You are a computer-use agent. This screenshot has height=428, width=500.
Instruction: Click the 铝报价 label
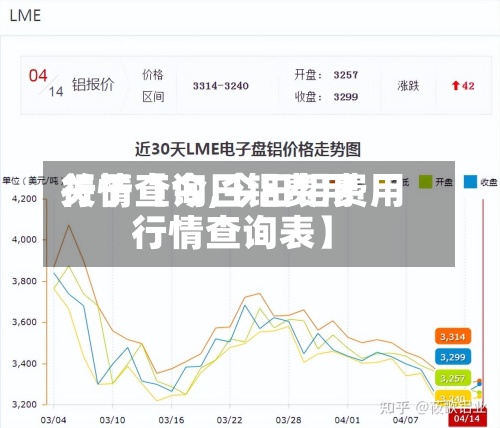point(93,84)
